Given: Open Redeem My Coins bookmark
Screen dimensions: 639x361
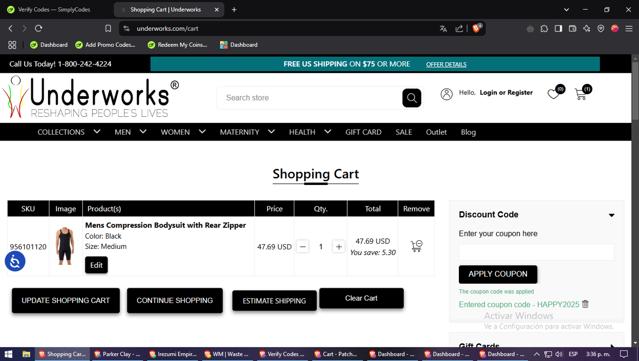Looking at the screenshot, I should 177,45.
